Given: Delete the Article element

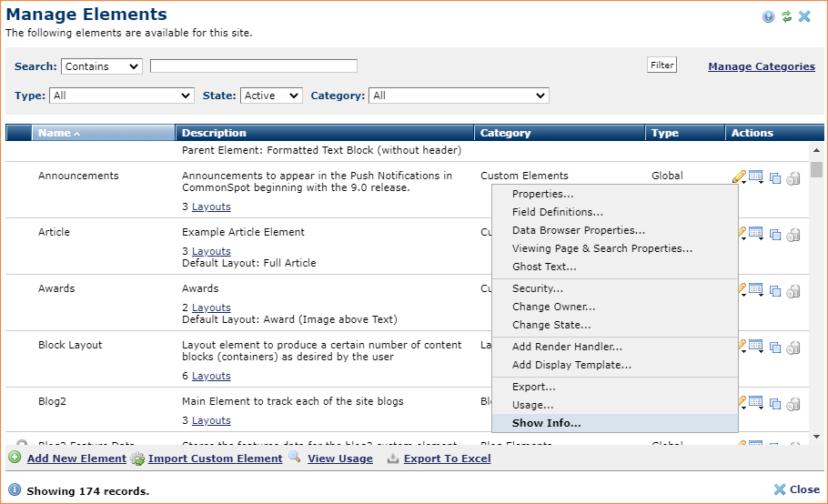Looking at the screenshot, I should click(793, 235).
